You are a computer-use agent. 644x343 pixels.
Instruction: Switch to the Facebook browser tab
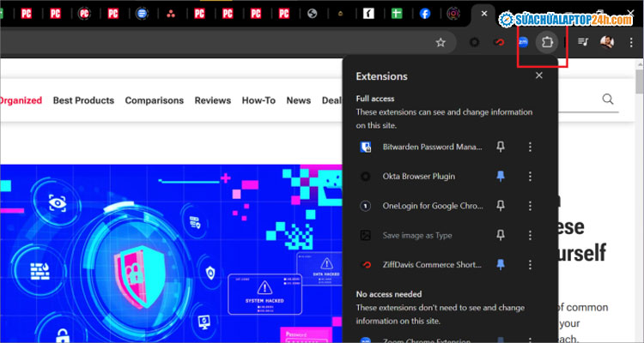pyautogui.click(x=424, y=14)
